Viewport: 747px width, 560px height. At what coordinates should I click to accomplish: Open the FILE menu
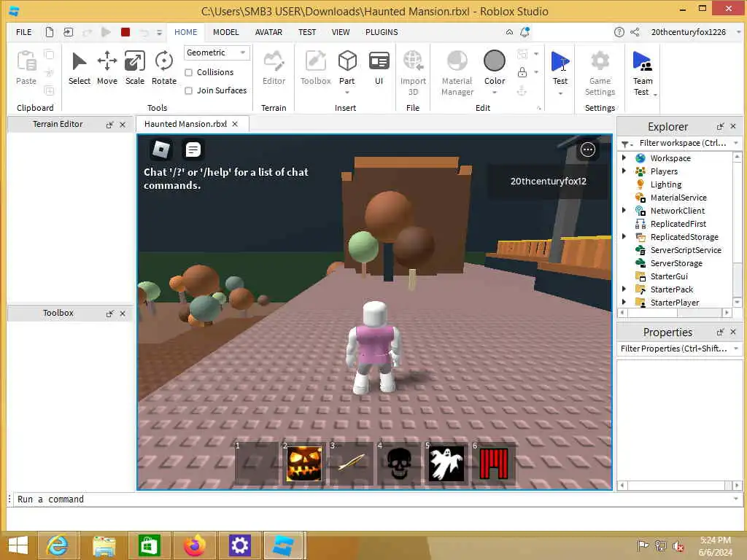[x=24, y=32]
